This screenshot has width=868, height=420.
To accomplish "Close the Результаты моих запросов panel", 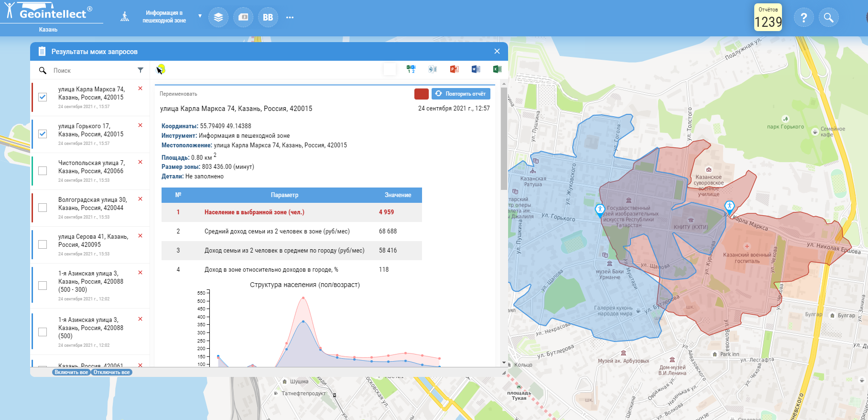I will tap(497, 51).
